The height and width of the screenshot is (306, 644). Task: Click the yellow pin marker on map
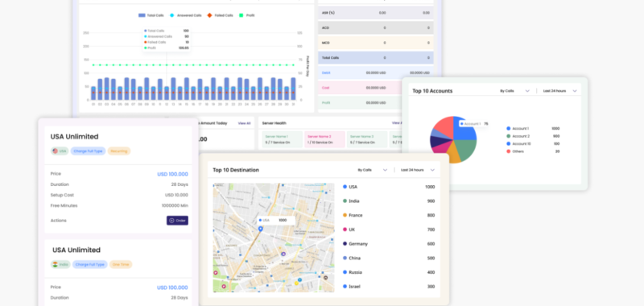point(296,283)
